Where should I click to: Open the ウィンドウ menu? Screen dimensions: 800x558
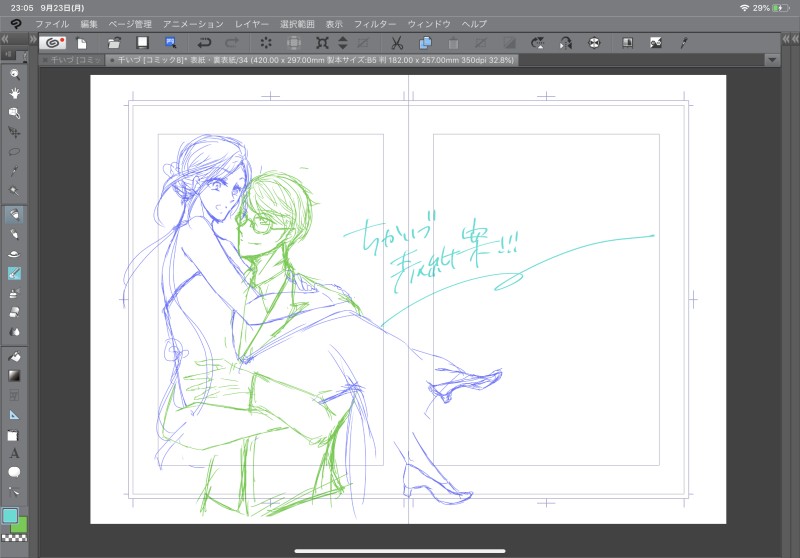429,24
